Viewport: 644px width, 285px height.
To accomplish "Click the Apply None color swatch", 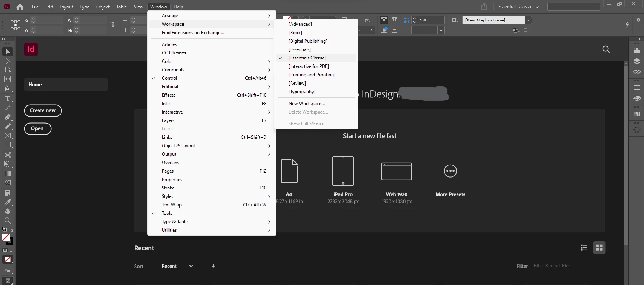I will point(7,260).
